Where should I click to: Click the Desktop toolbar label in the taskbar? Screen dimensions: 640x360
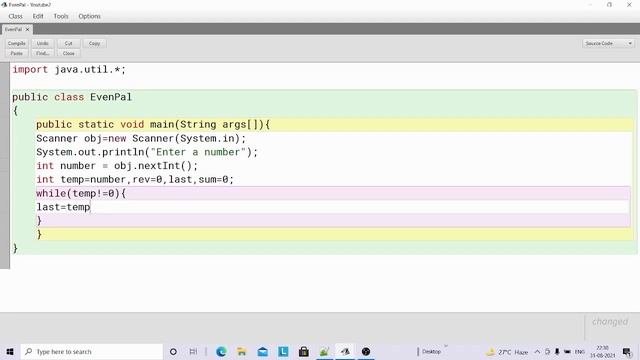coord(431,351)
